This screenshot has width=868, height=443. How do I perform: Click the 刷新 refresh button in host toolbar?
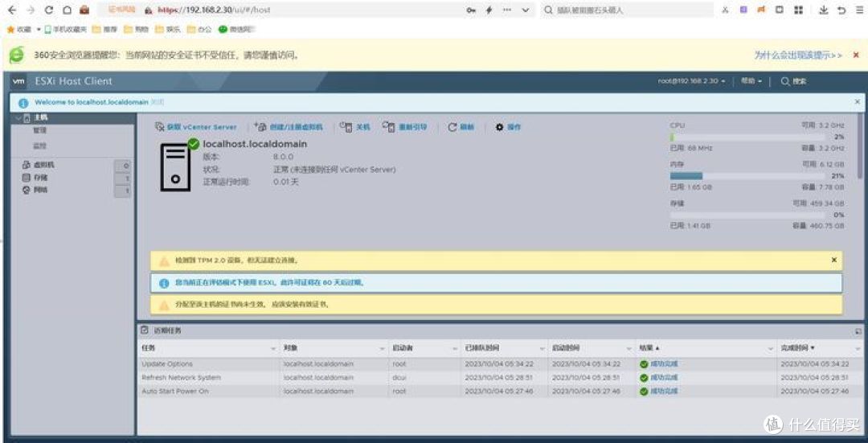[x=461, y=127]
